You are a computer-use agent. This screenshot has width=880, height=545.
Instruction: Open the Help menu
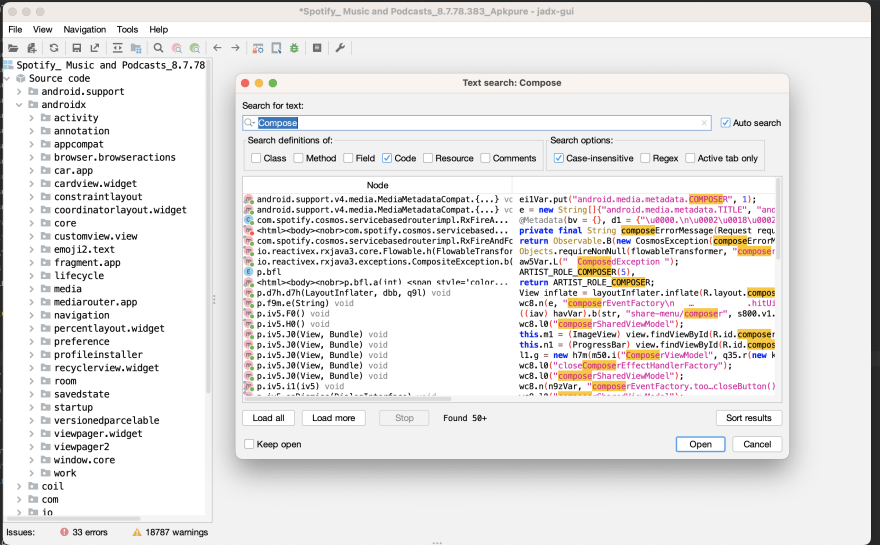pyautogui.click(x=158, y=30)
